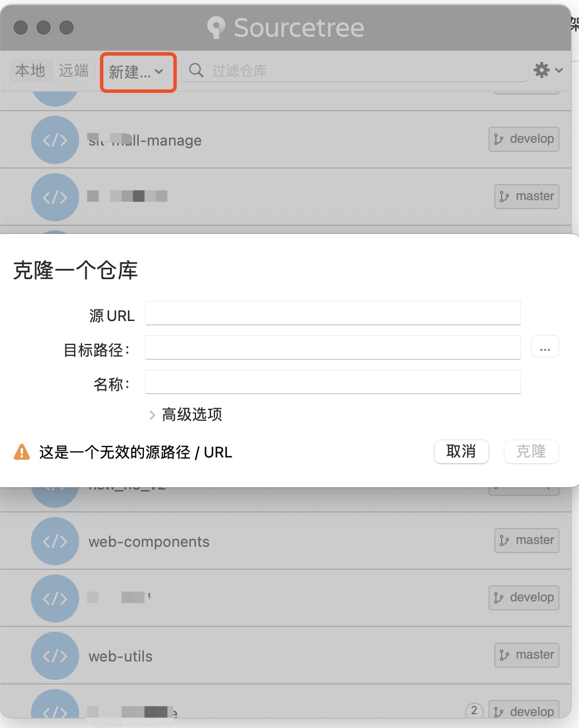Click the search magnifier icon in the filter box
579x728 pixels.
click(x=196, y=71)
